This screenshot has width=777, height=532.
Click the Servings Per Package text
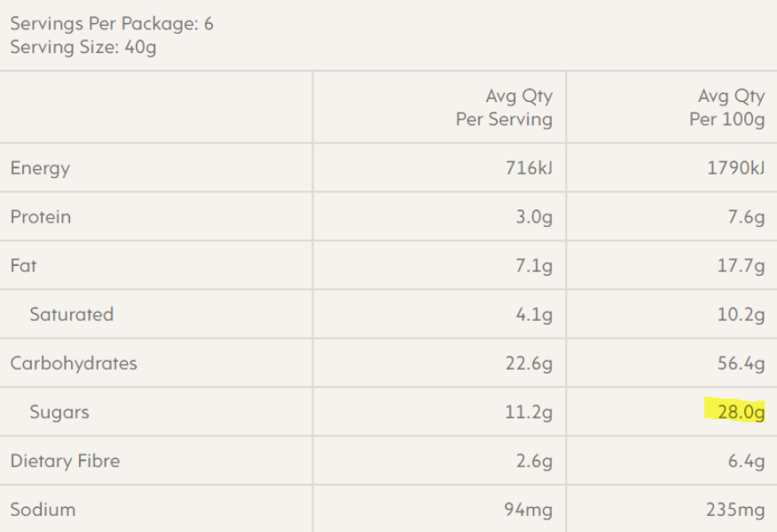tap(112, 24)
